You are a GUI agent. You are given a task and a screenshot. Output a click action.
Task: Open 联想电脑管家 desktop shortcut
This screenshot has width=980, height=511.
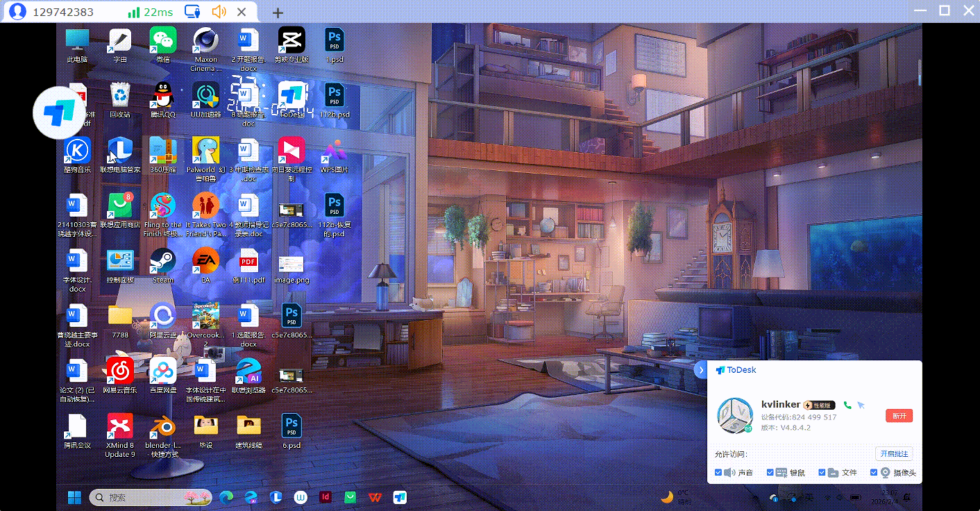click(x=120, y=154)
